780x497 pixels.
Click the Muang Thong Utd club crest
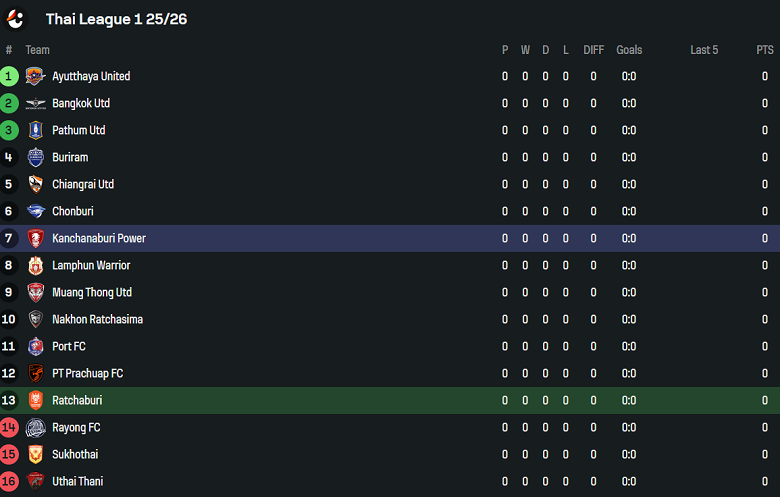tap(36, 292)
